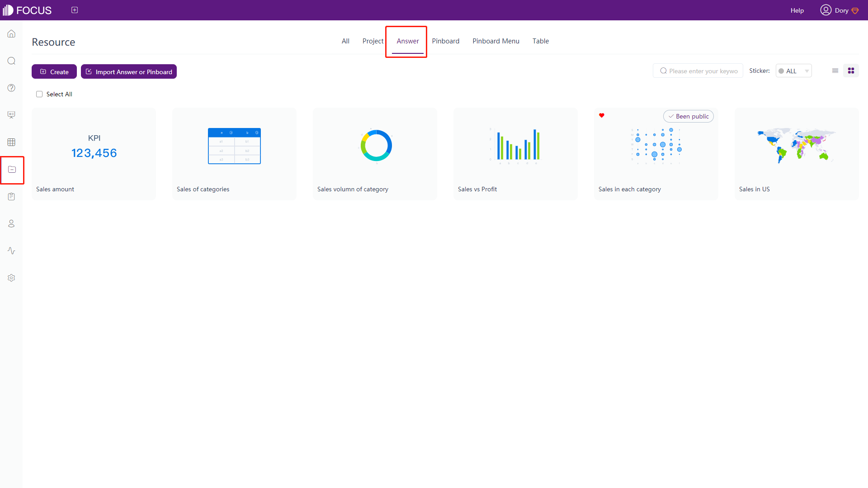Image resolution: width=868 pixels, height=488 pixels.
Task: Open the Home icon in sidebar
Action: tap(11, 34)
